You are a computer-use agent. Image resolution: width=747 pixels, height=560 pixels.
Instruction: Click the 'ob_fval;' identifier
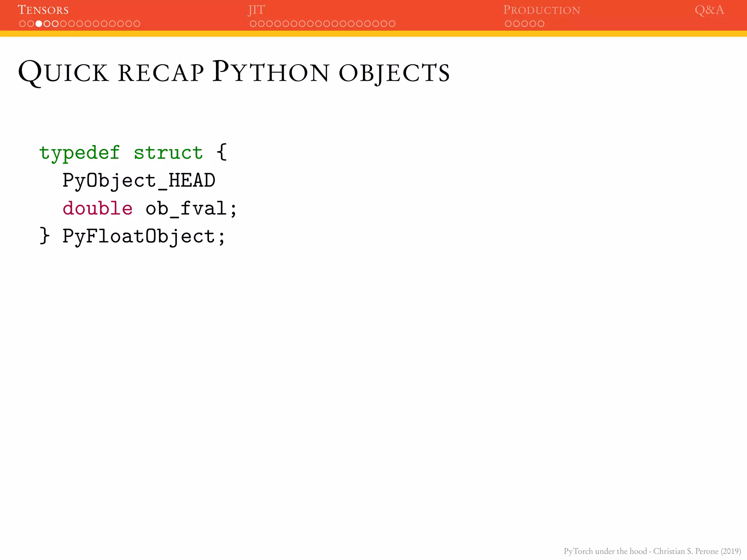point(191,209)
